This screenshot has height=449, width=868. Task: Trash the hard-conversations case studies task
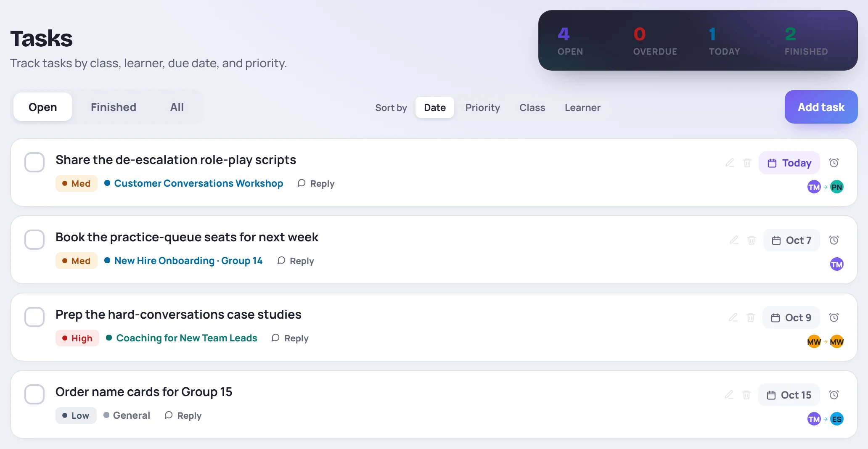tap(751, 317)
